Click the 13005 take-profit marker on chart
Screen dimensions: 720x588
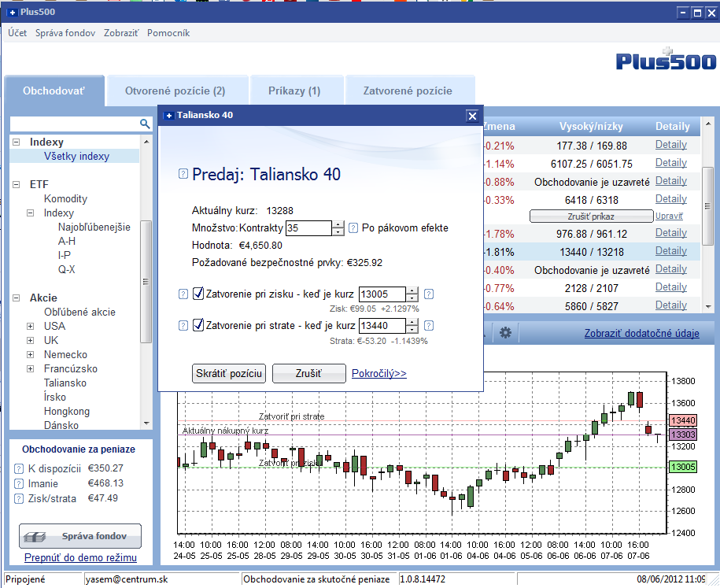[x=683, y=467]
